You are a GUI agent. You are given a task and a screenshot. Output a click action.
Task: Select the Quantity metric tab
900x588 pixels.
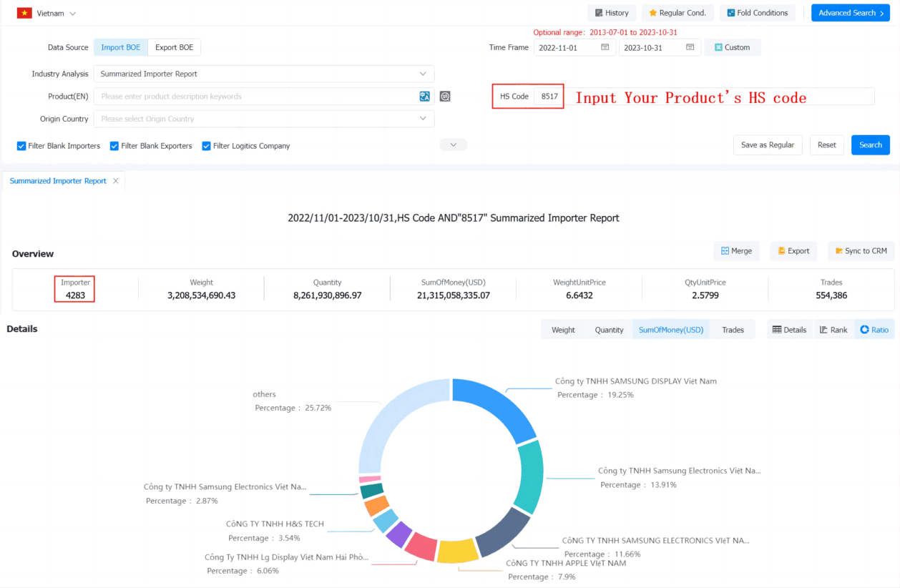[609, 330]
